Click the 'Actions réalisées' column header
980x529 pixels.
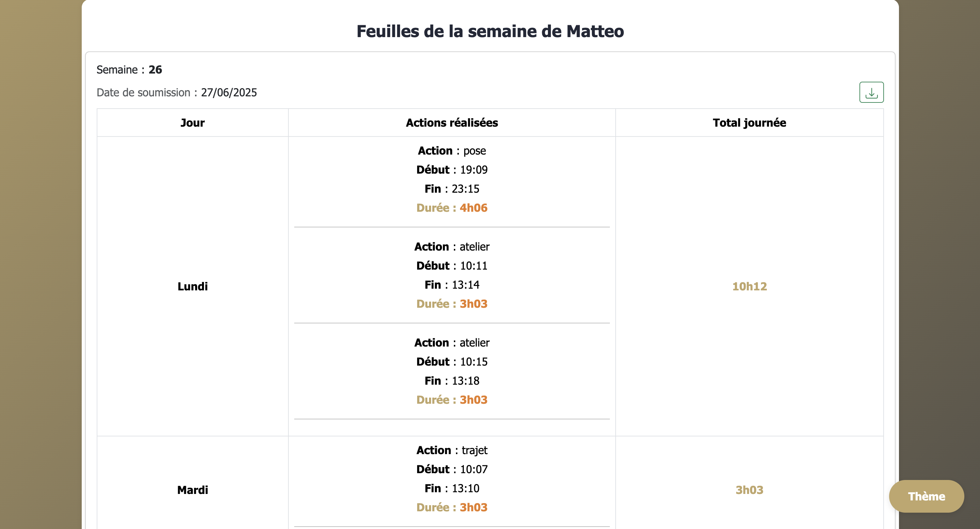(x=452, y=123)
